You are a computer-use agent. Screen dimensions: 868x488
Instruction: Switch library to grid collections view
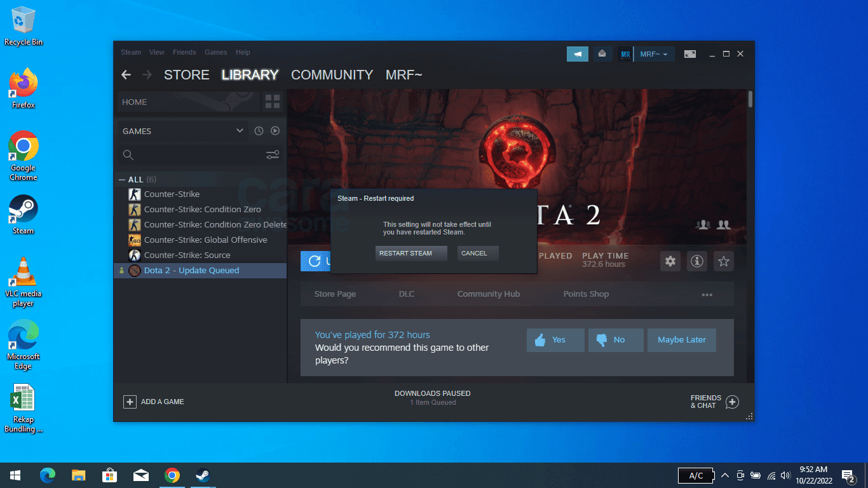tap(273, 102)
